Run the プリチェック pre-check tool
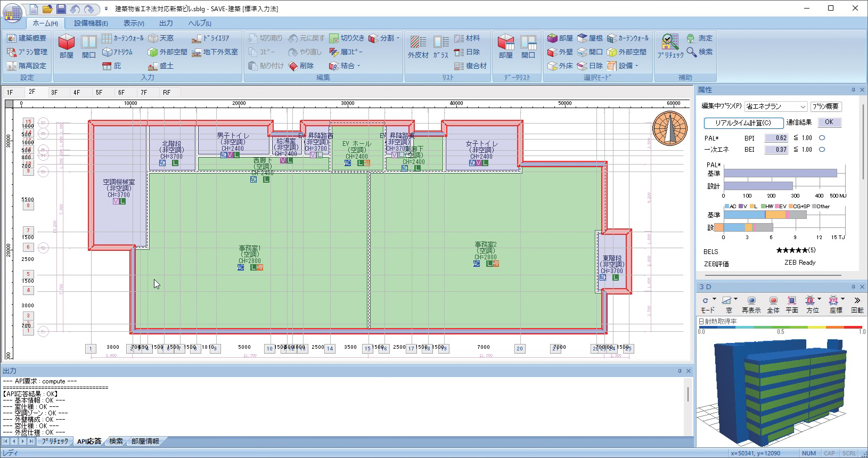868x458 pixels. coord(670,46)
